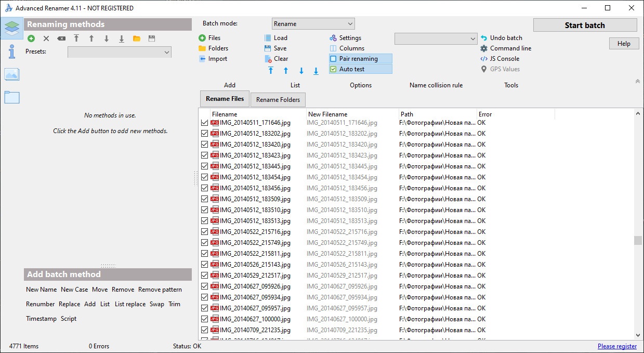Uncheck file IMG_20140512_183420.jpg
This screenshot has width=644, height=353.
[x=204, y=145]
